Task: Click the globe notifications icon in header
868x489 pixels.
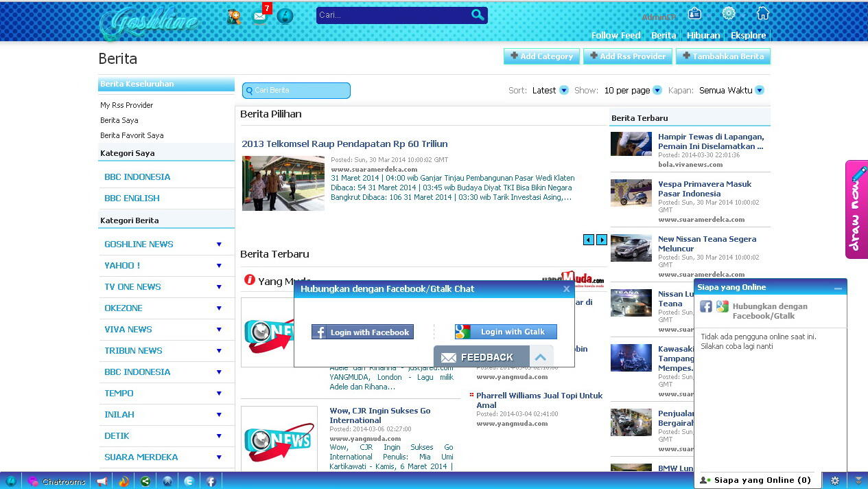Action: (x=285, y=16)
